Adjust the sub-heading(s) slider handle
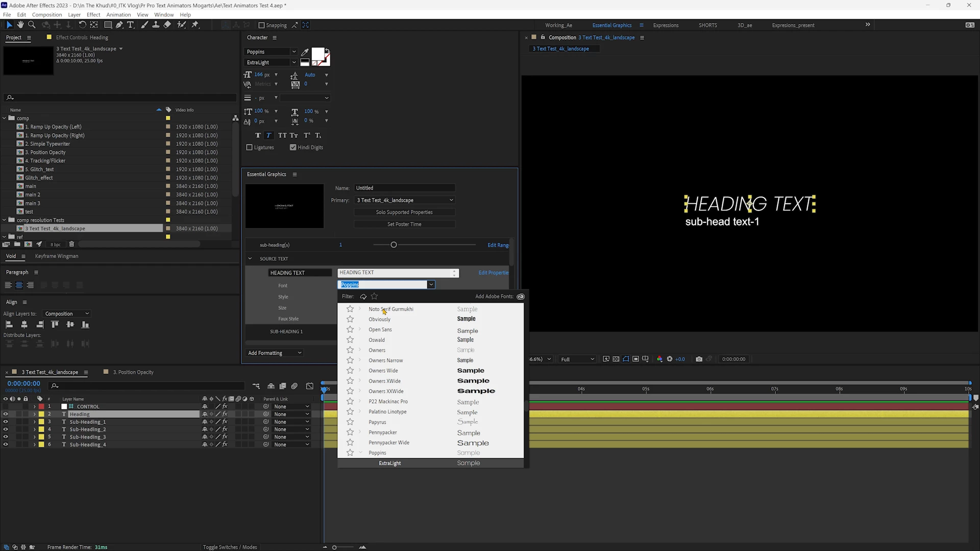 pos(394,245)
